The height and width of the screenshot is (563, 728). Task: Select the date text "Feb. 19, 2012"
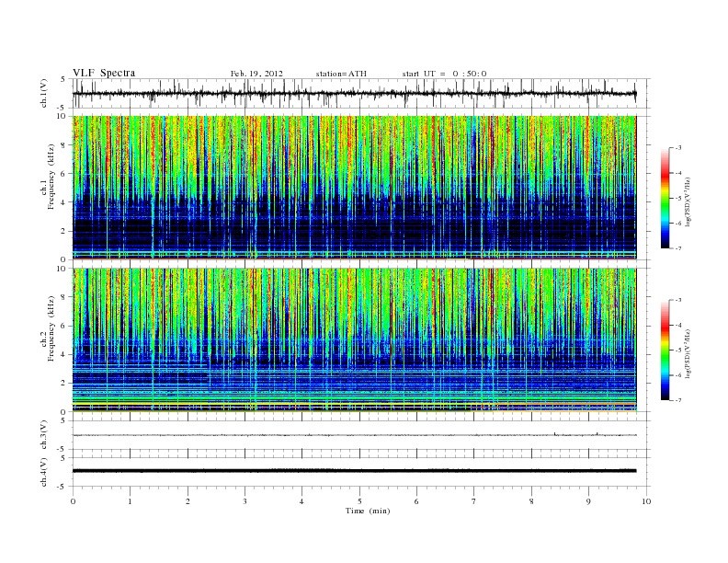pos(256,74)
